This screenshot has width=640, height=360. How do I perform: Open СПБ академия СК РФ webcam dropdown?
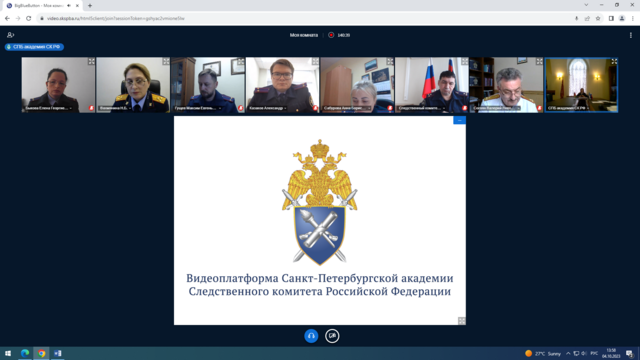pos(569,108)
